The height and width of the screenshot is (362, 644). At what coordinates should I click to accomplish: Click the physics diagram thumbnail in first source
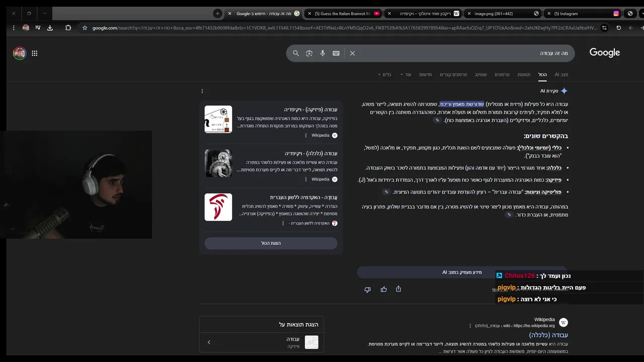click(x=218, y=119)
